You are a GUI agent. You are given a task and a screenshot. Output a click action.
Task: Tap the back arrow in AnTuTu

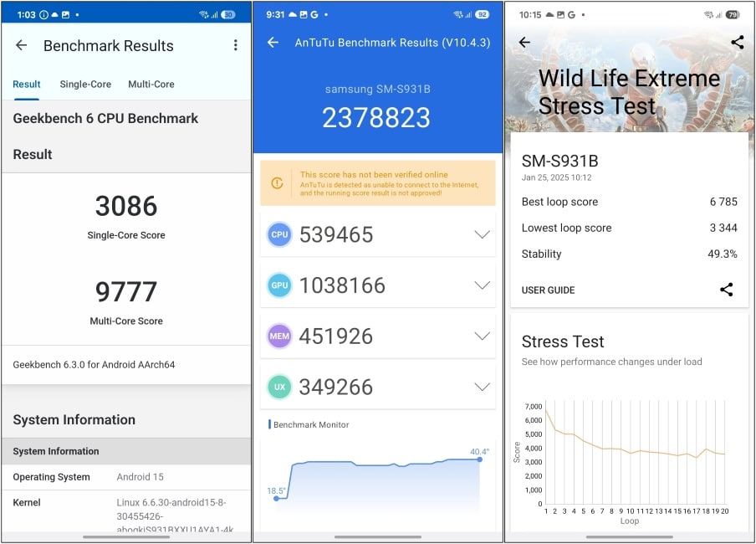point(272,42)
